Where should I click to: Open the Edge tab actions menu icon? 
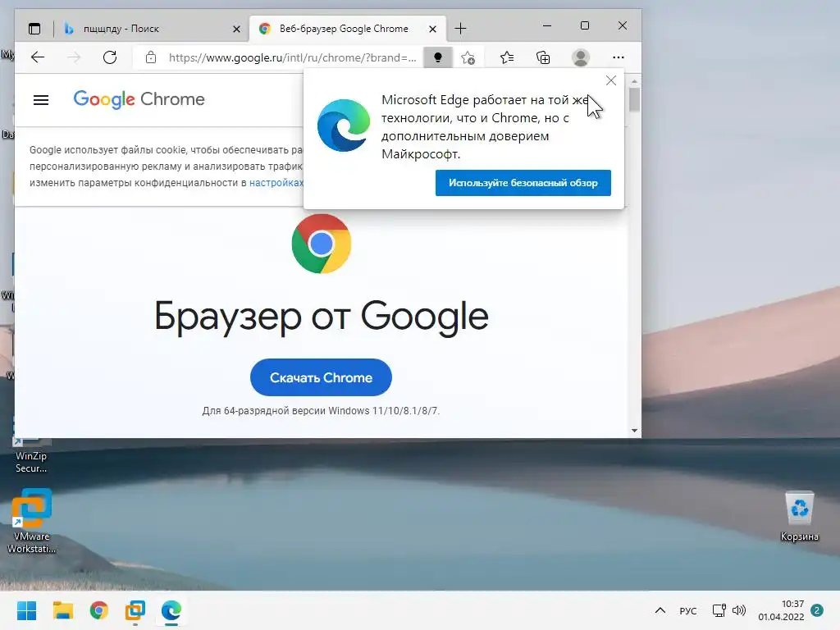point(34,29)
